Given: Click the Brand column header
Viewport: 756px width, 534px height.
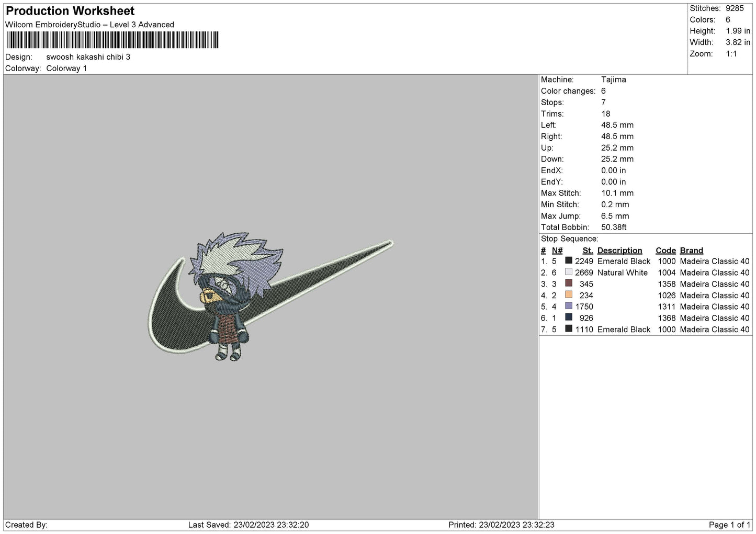Looking at the screenshot, I should click(691, 251).
